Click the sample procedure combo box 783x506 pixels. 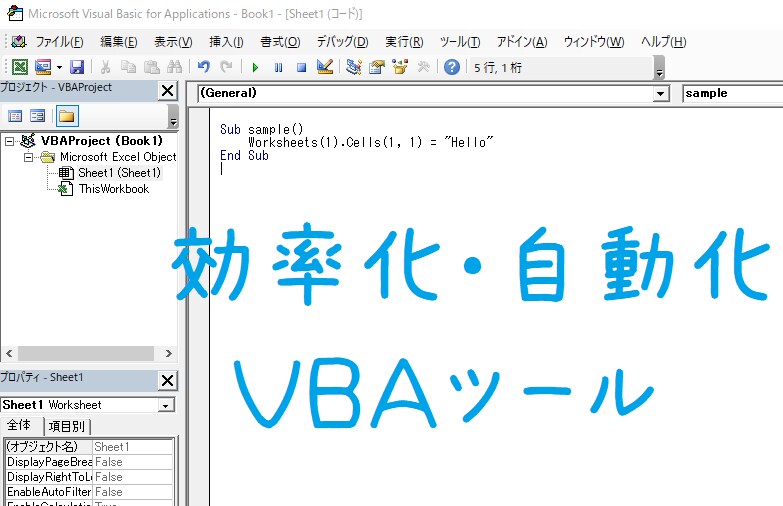click(733, 93)
